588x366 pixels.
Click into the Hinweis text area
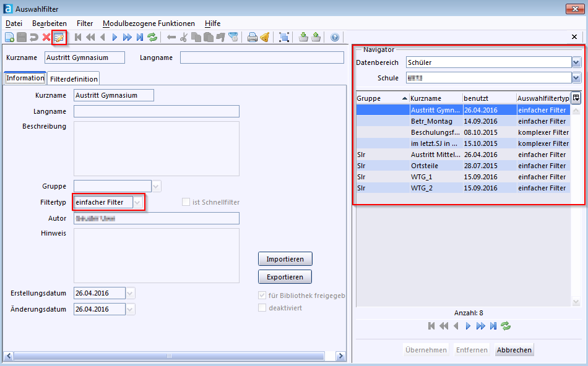point(157,255)
